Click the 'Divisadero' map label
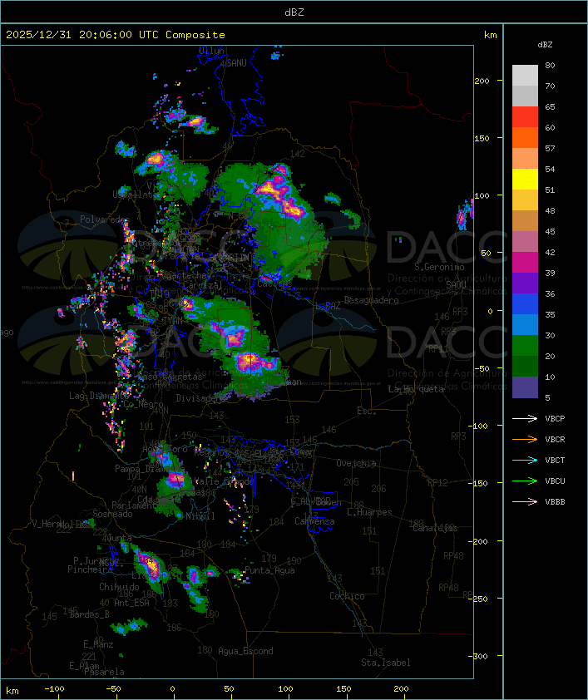 coord(200,397)
